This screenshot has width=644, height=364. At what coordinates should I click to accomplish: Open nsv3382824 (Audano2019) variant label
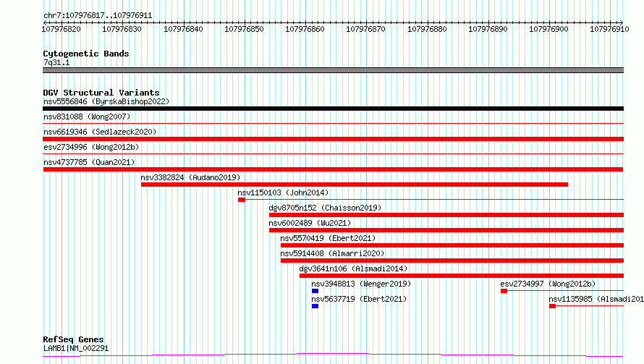[x=190, y=177]
